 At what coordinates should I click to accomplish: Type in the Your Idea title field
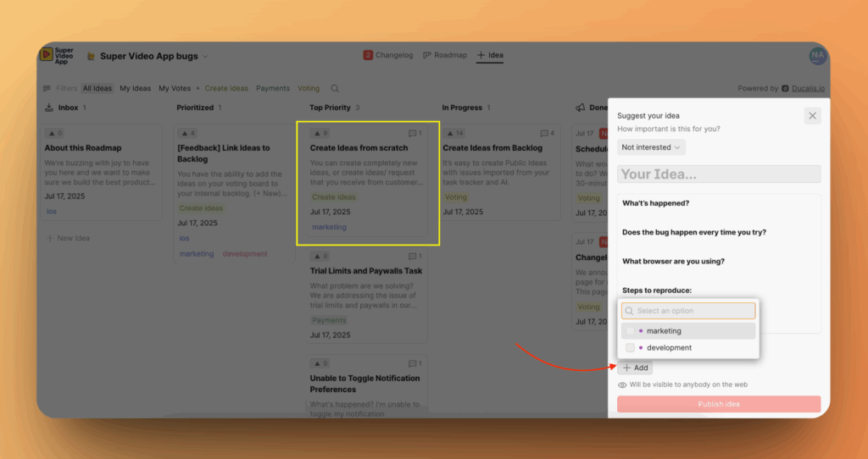[x=719, y=174]
